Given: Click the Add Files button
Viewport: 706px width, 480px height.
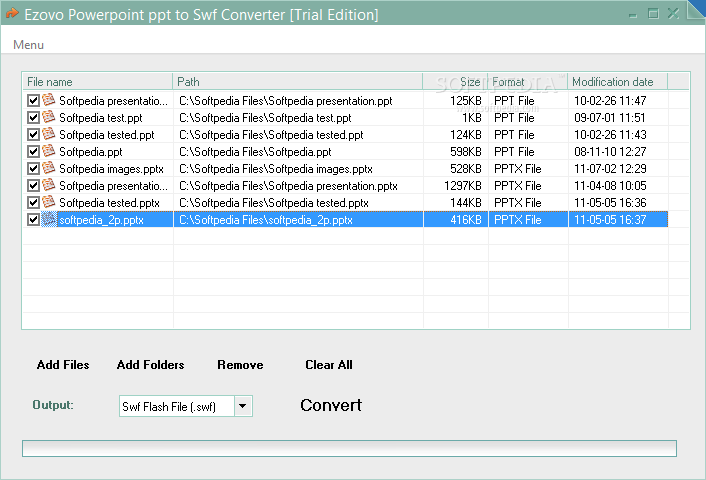Looking at the screenshot, I should [63, 365].
